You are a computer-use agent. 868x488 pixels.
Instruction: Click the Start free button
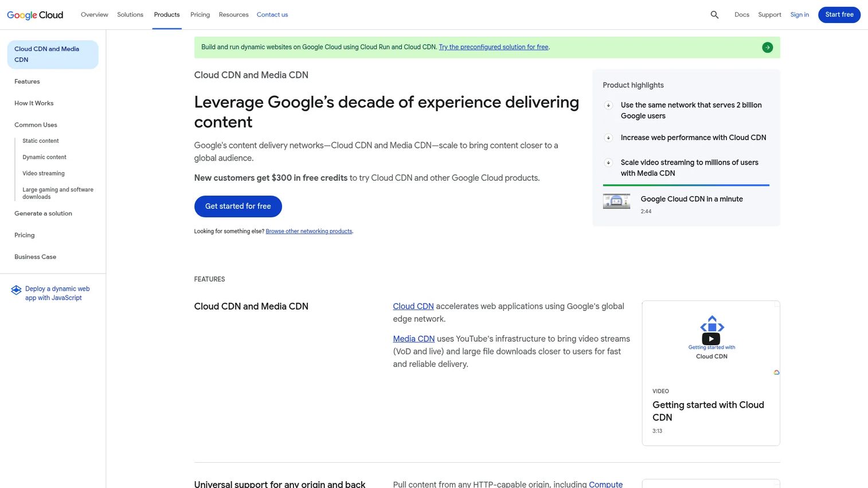(839, 15)
